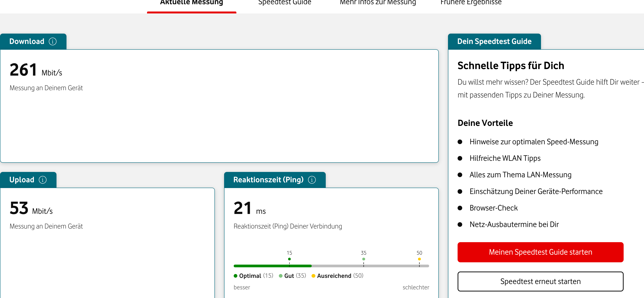Click the Gut legend label

pos(289,276)
